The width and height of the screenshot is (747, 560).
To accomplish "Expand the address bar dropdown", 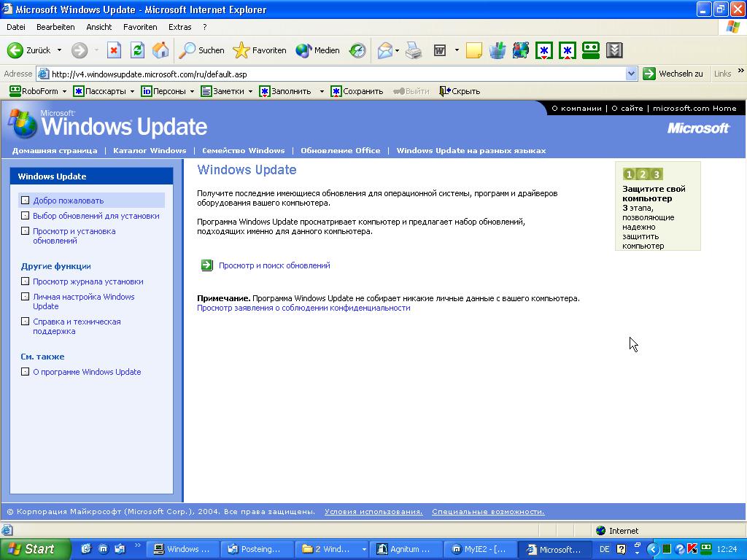I will 631,74.
